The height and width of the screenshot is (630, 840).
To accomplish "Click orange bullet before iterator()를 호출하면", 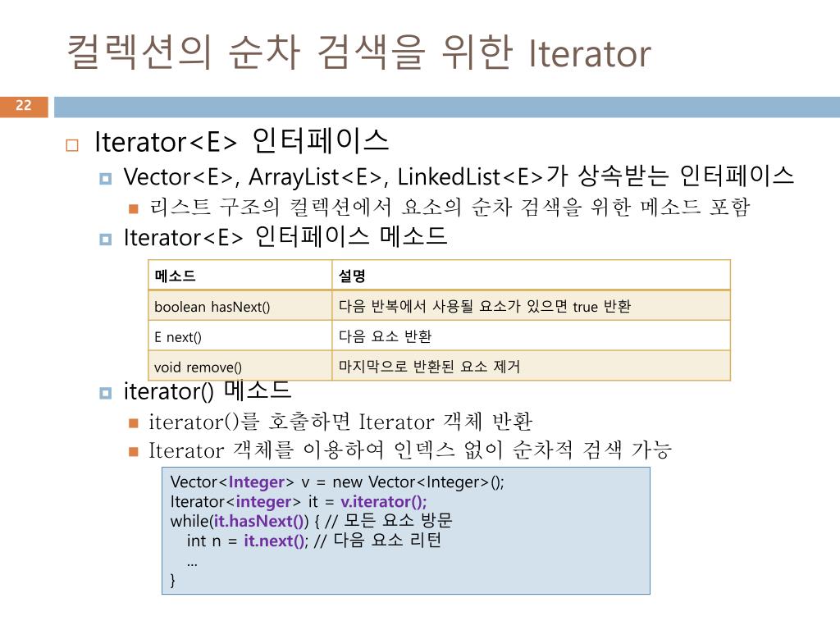I will [134, 424].
